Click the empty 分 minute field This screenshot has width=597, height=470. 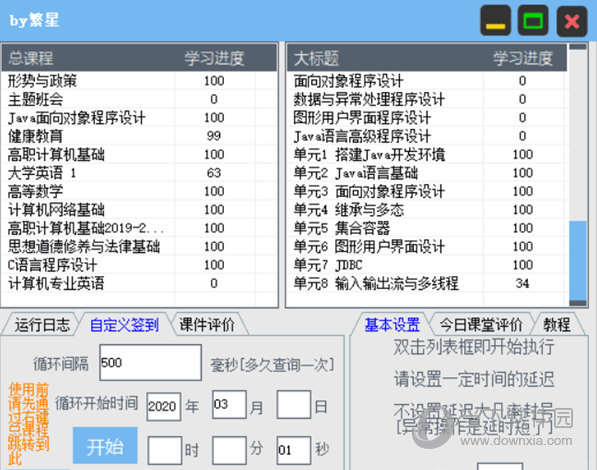coord(229,450)
